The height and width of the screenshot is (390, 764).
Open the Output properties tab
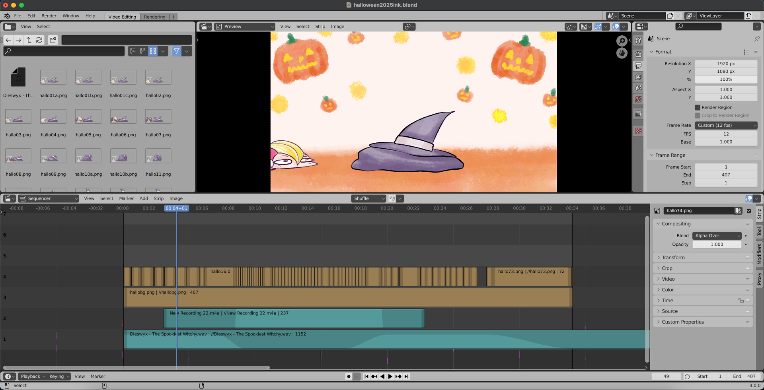pyautogui.click(x=639, y=65)
